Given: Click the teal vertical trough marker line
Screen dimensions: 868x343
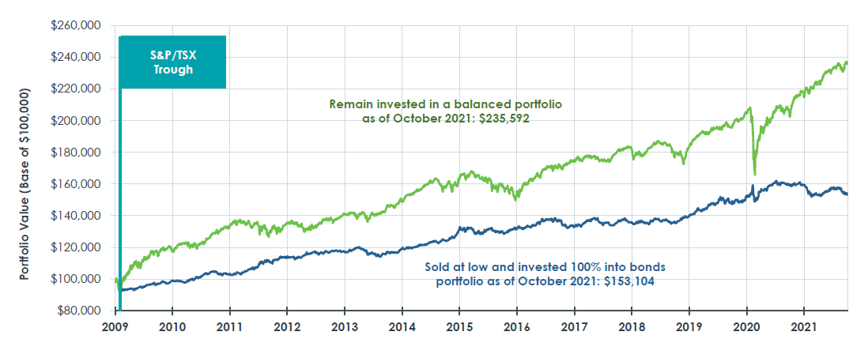Looking at the screenshot, I should pos(120,198).
